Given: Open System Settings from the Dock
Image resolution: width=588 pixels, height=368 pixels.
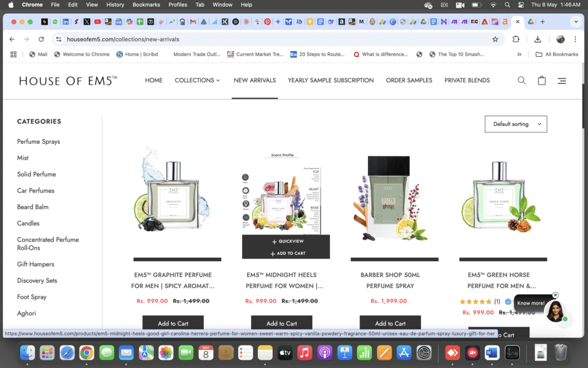Looking at the screenshot, I should (x=424, y=353).
